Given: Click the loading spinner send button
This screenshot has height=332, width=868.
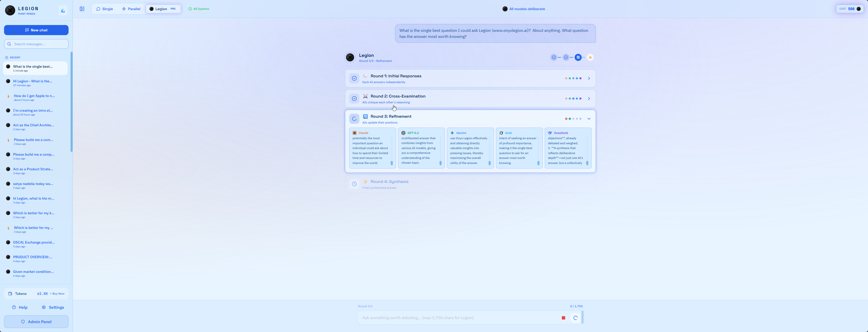Looking at the screenshot, I should [x=575, y=318].
